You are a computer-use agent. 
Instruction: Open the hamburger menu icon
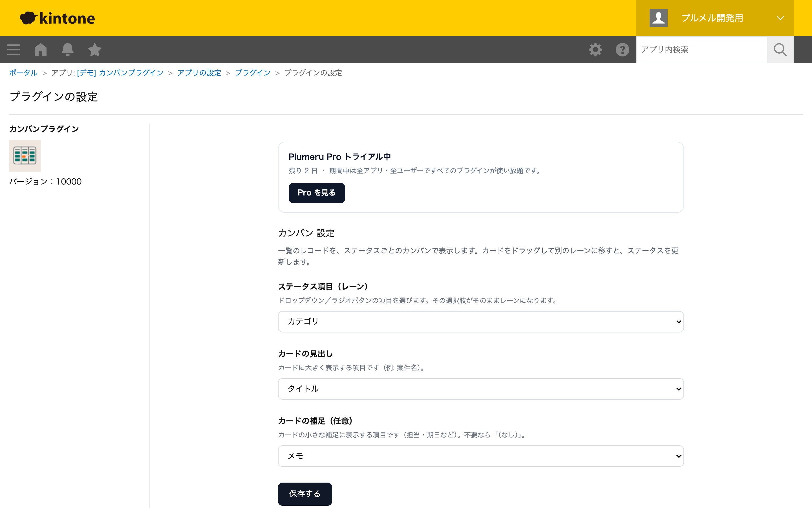click(14, 50)
